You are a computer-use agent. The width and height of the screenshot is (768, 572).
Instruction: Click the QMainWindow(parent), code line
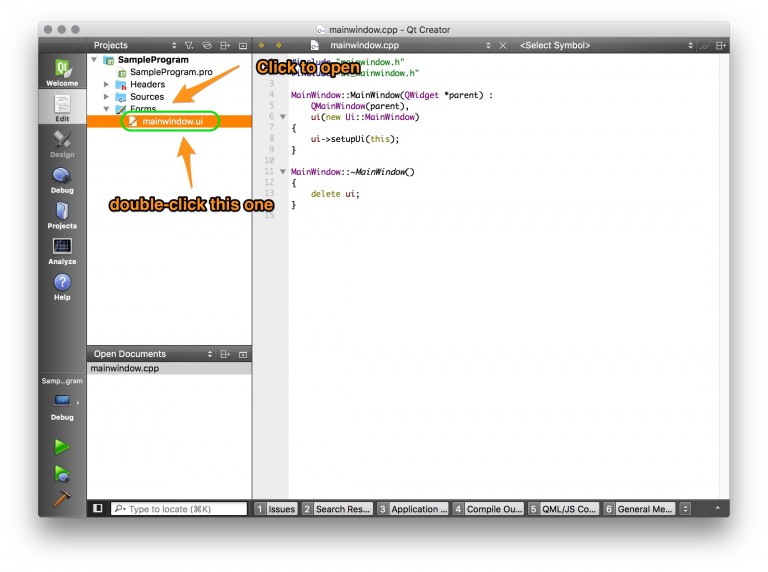click(360, 106)
